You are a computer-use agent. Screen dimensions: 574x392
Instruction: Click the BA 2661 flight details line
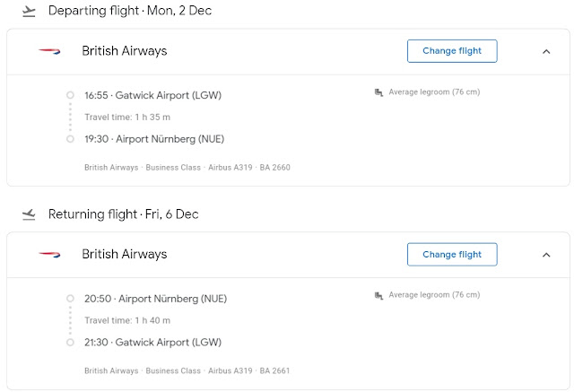point(187,370)
